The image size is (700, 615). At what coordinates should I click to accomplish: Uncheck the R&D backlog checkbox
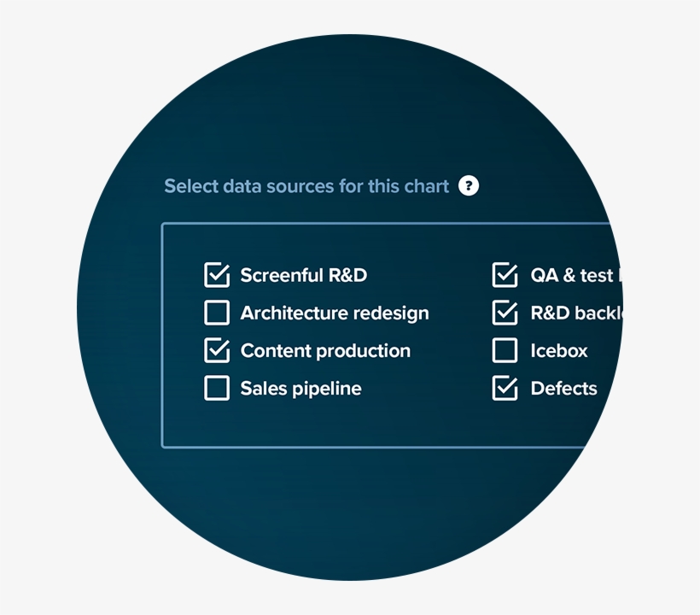click(504, 313)
